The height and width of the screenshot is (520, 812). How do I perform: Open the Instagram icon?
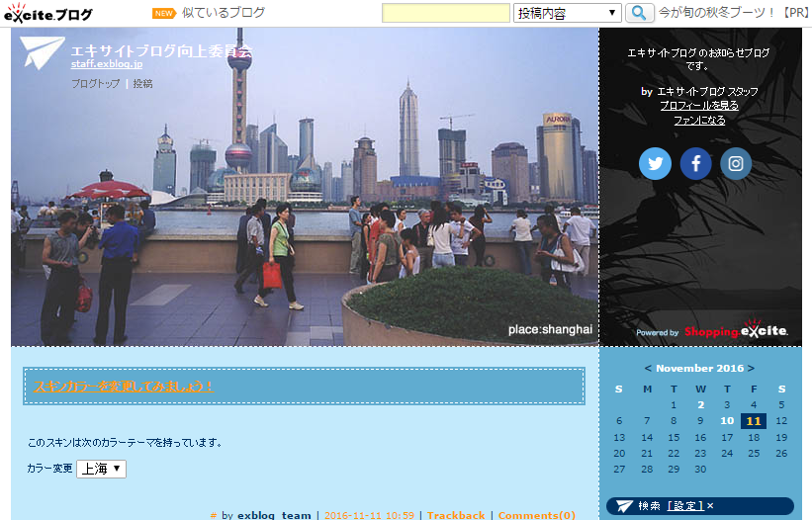(x=736, y=163)
